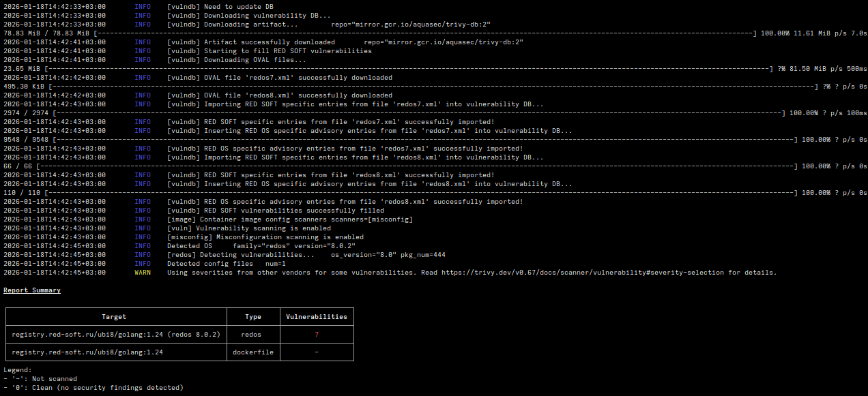The width and height of the screenshot is (868, 396).
Task: Click the Target column header in the table
Action: [114, 317]
